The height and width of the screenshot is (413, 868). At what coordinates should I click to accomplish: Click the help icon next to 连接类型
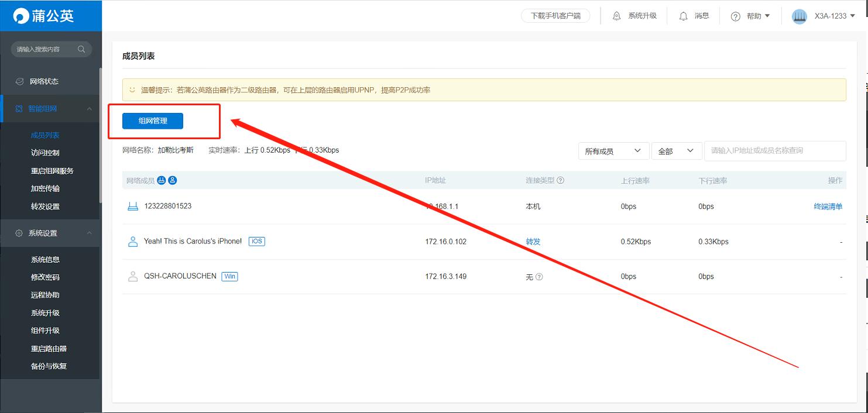click(x=561, y=180)
